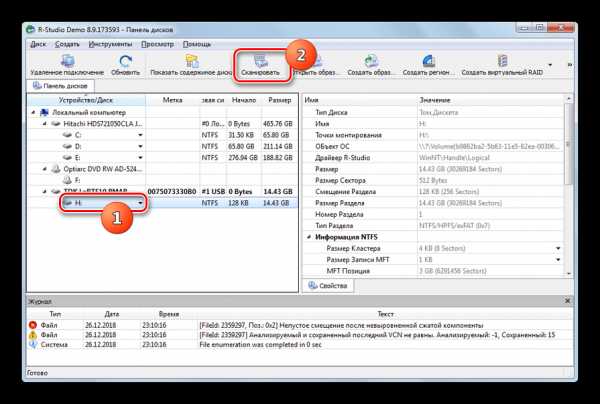Click Показать содержимое диска toolbar icon

(192, 61)
